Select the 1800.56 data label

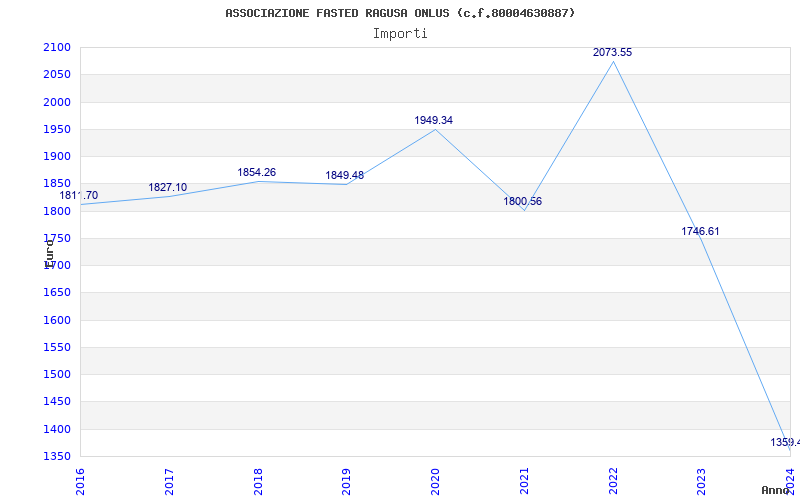tap(522, 202)
